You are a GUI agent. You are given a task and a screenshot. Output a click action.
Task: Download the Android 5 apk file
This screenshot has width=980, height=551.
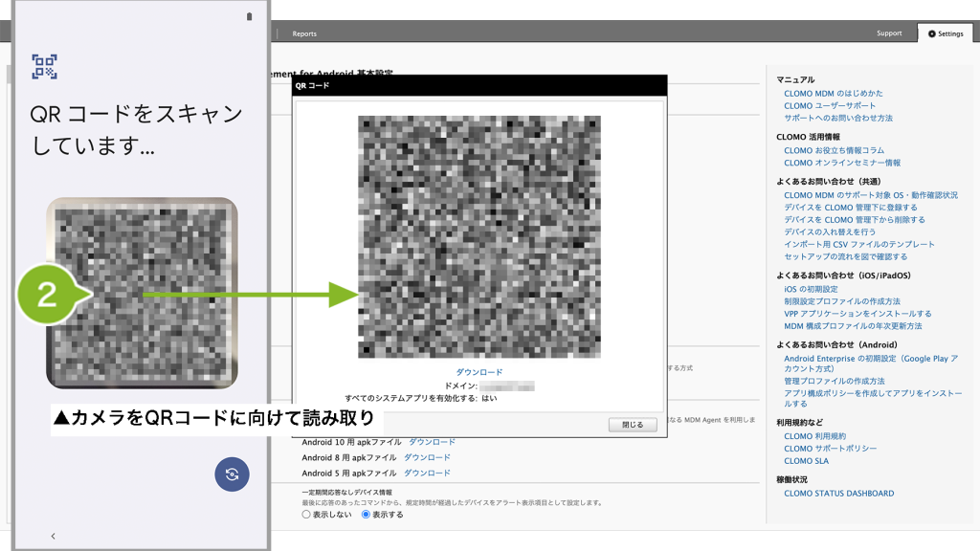pos(427,474)
